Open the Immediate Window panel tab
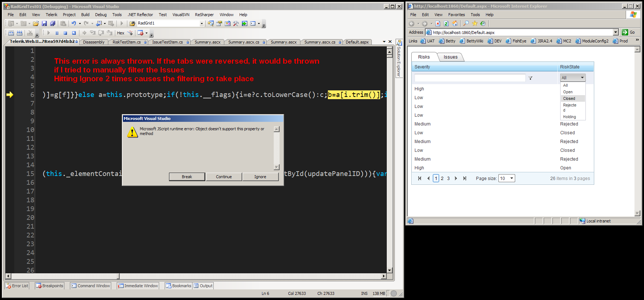Image resolution: width=644 pixels, height=300 pixels. tap(138, 286)
